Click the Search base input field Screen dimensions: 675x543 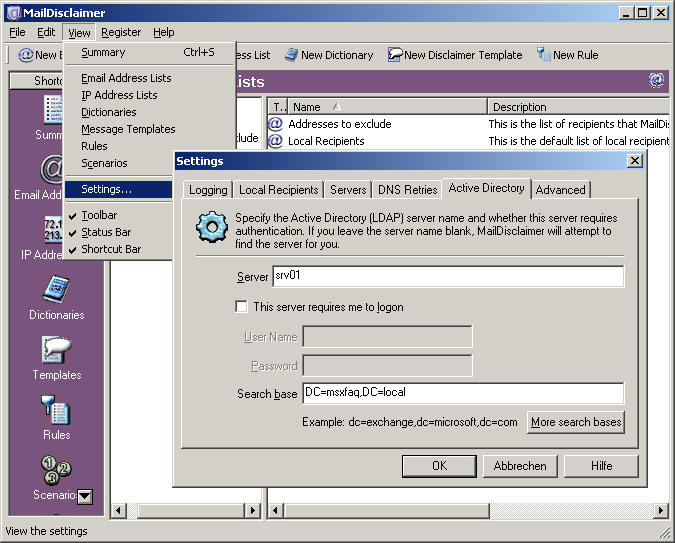pyautogui.click(x=463, y=393)
